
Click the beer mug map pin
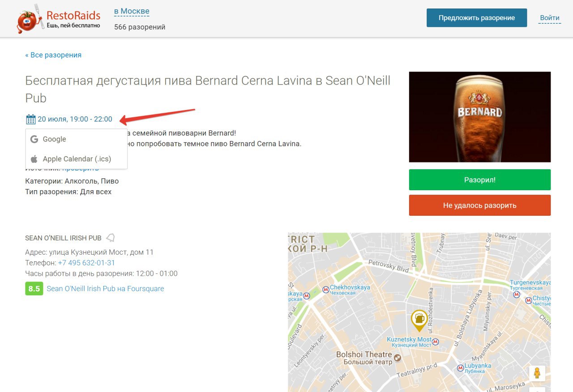click(x=419, y=320)
